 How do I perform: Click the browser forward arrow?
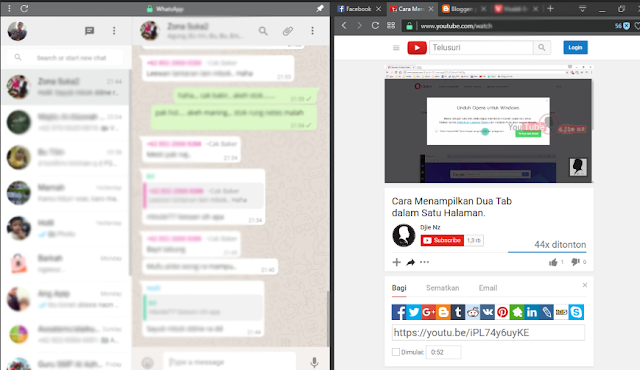[359, 26]
